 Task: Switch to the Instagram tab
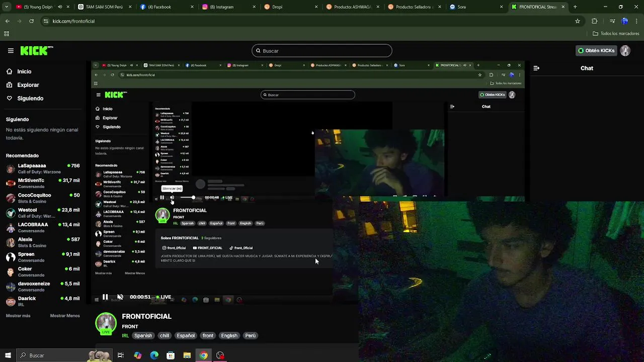(228, 7)
